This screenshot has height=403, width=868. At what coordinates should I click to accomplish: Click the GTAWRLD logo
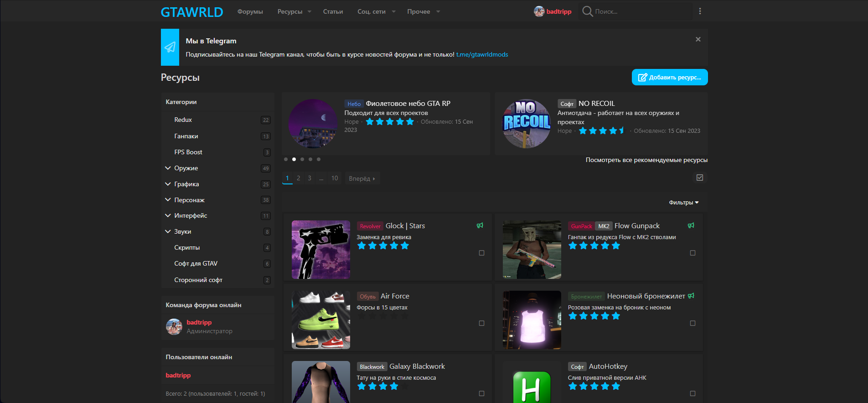[x=192, y=12]
